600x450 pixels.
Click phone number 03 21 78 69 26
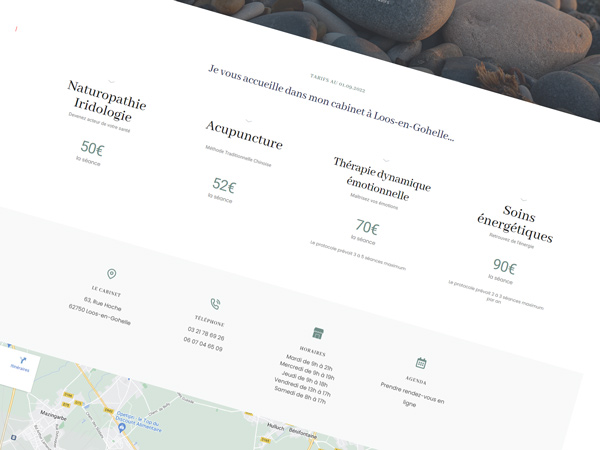206,334
